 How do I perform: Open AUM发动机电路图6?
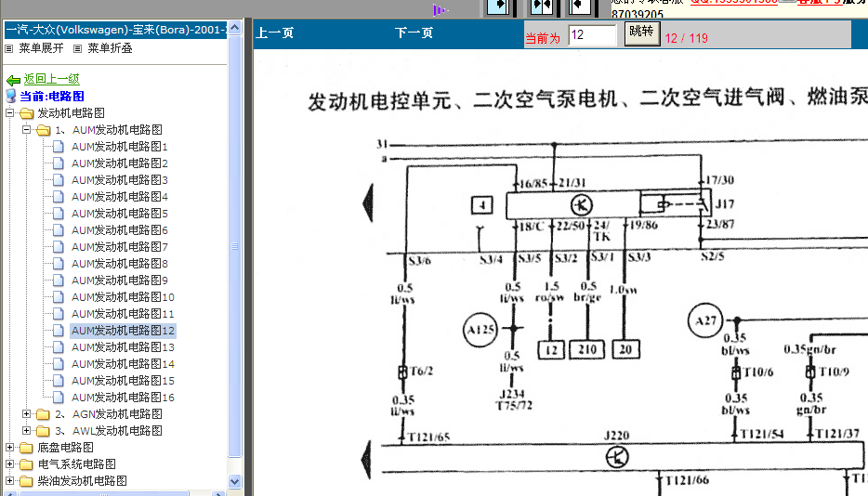point(120,229)
